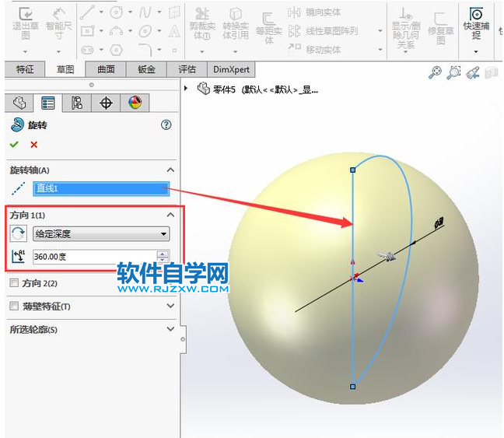
Task: Click the bottom endpoint of the sketch axis line
Action: (352, 387)
